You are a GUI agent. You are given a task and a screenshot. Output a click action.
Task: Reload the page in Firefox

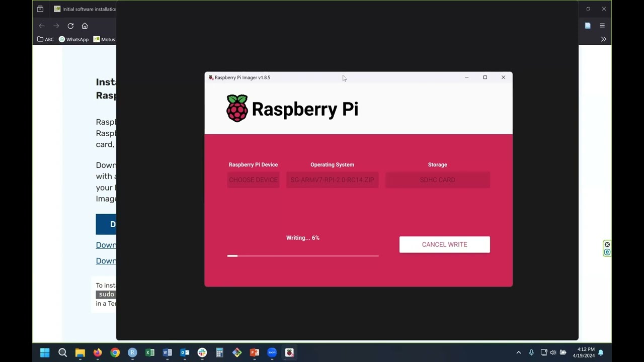(70, 26)
